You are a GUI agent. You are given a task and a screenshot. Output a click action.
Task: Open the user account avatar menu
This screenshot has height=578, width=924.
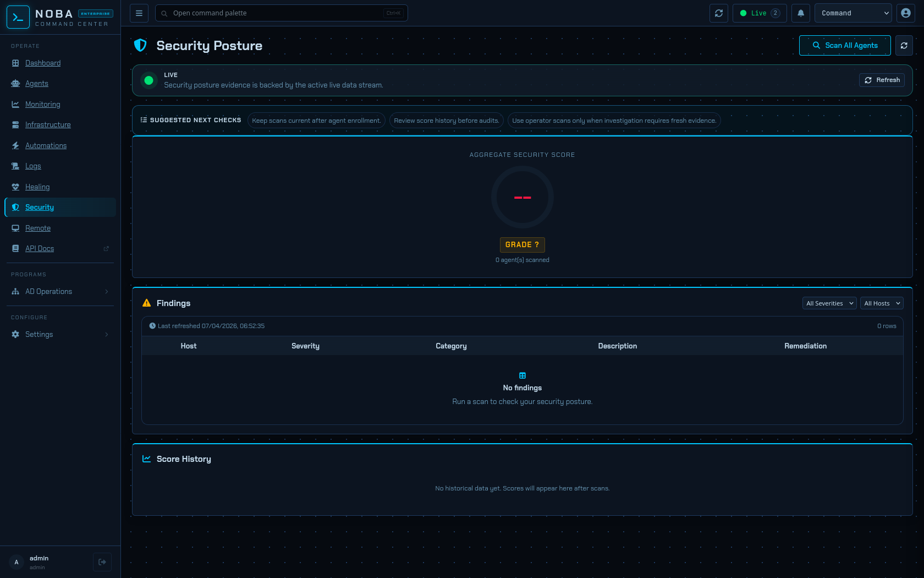(906, 13)
